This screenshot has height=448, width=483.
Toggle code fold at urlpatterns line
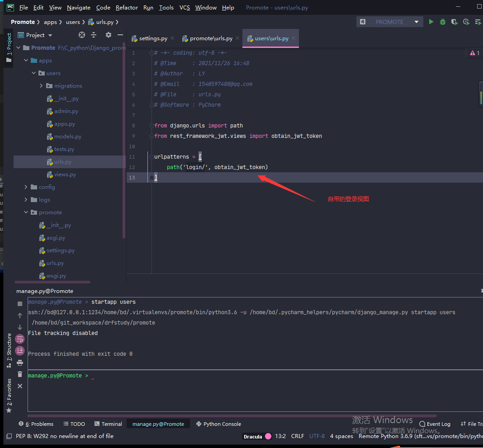151,157
